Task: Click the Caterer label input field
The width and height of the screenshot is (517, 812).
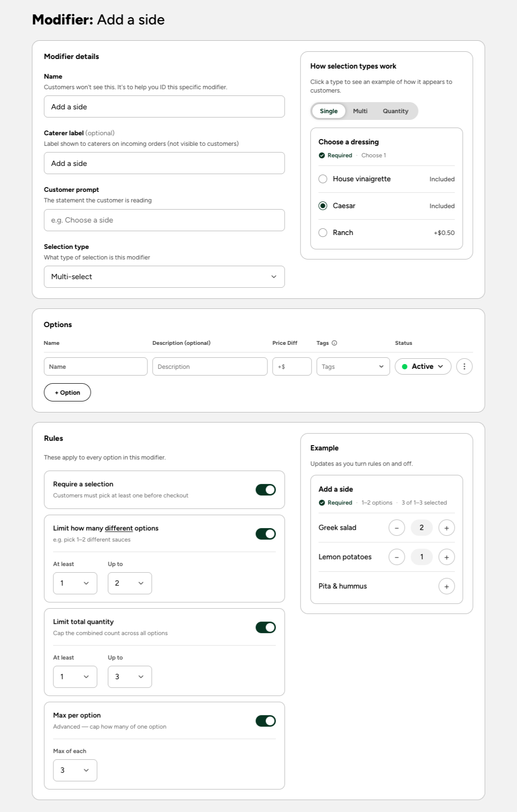Action: [x=164, y=163]
